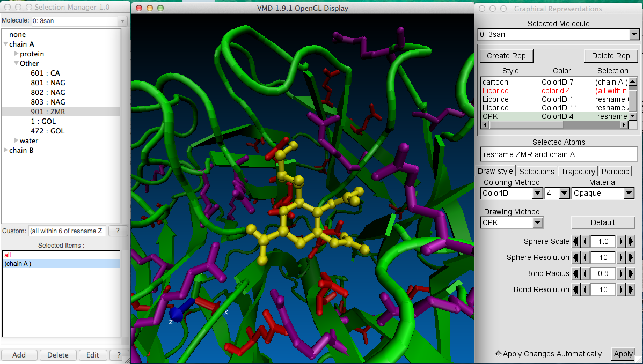Expand the water node under chain A

click(x=16, y=141)
